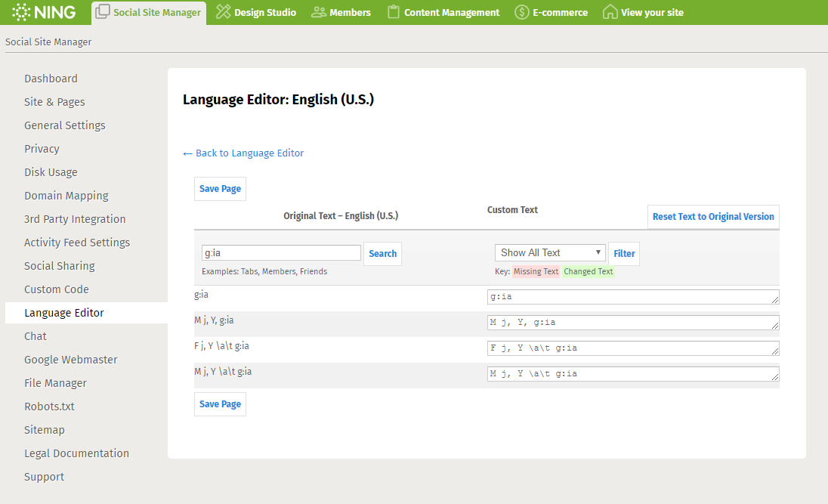Edit custom text 'M j, Y, g:ia'
Image resolution: width=828 pixels, height=504 pixels.
633,322
